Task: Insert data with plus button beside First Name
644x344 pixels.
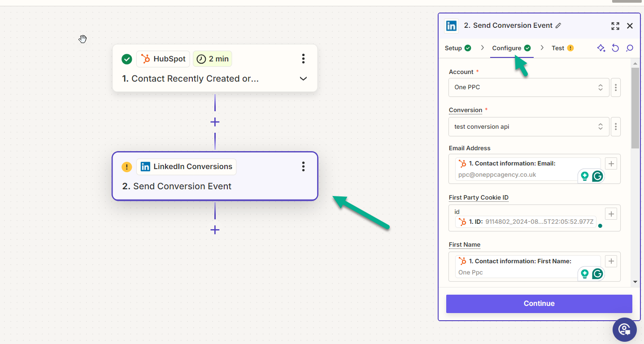Action: (611, 261)
